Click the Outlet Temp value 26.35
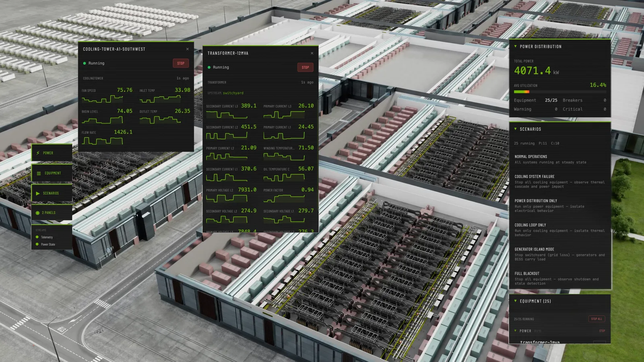This screenshot has height=362, width=644. point(182,111)
